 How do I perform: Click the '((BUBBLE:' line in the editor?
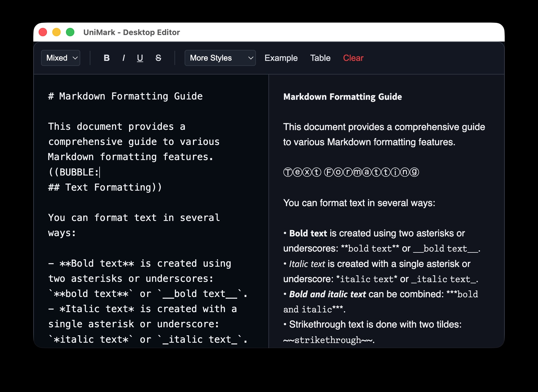tap(74, 172)
